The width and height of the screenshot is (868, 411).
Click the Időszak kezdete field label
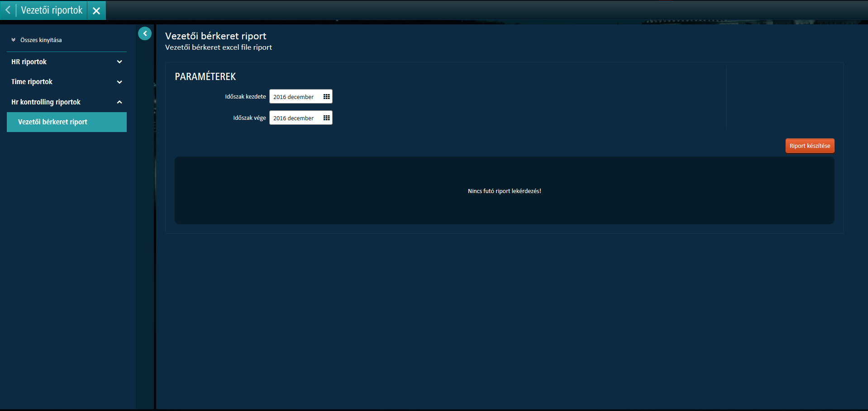coord(245,97)
